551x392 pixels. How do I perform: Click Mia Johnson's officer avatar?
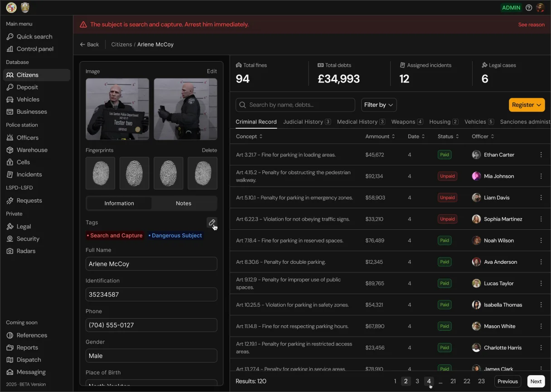[476, 176]
